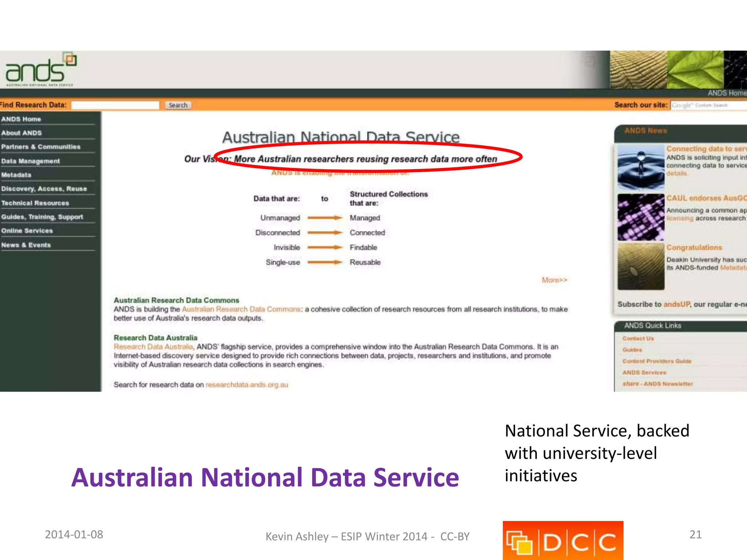747x560 pixels.
Task: Click the Research Data Australia green heading
Action: coord(155,338)
